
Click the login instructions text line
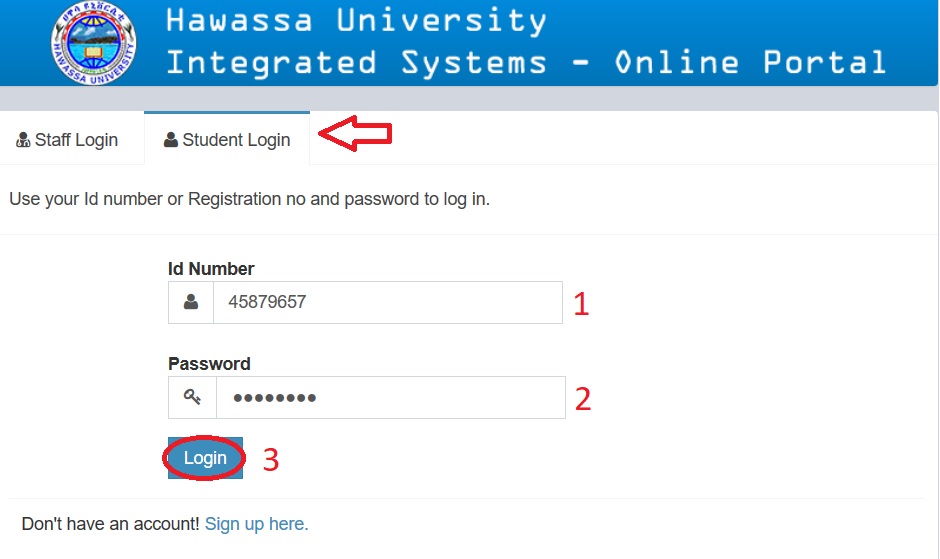249,199
